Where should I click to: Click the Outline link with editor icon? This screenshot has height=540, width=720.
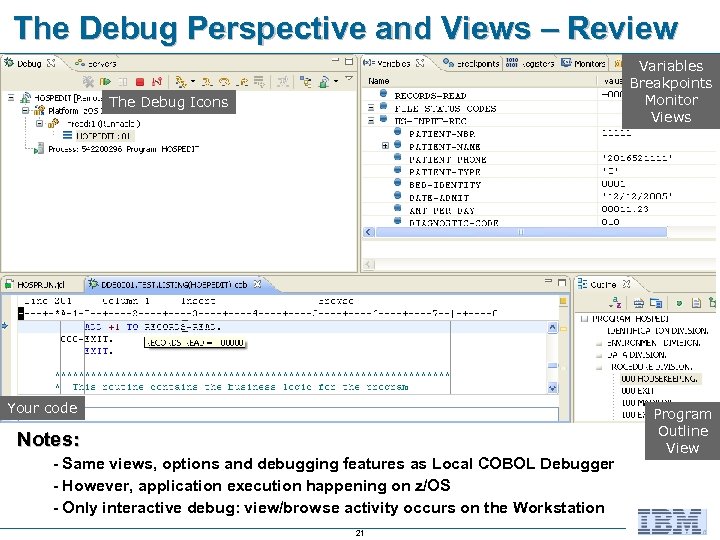[x=656, y=303]
